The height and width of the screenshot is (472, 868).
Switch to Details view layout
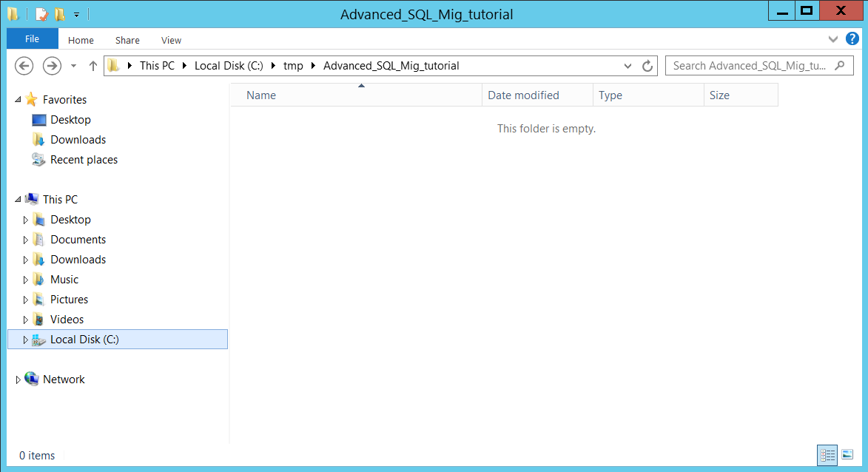[x=827, y=455]
